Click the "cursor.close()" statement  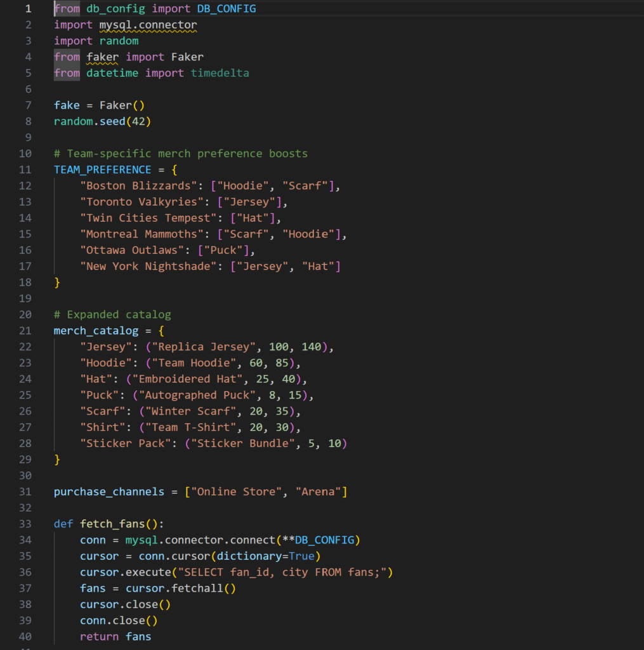[125, 605]
